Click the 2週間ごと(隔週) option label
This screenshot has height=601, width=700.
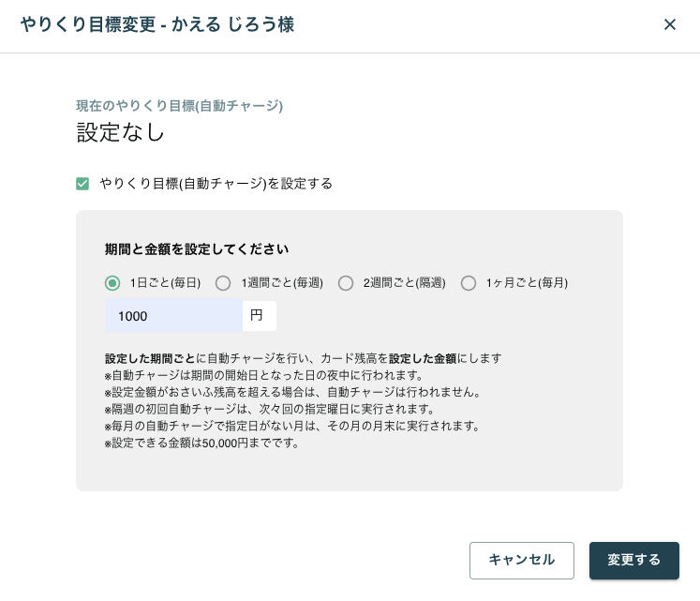point(404,283)
